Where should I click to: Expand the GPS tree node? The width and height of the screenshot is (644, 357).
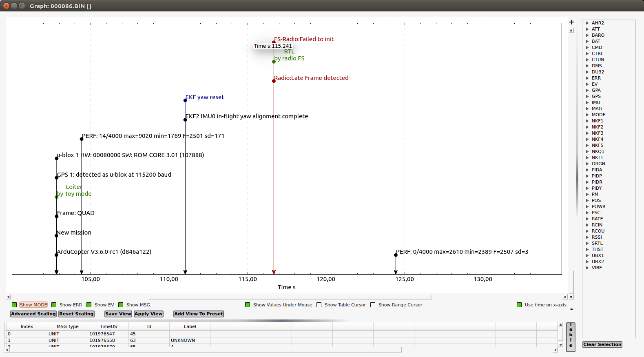pos(587,96)
